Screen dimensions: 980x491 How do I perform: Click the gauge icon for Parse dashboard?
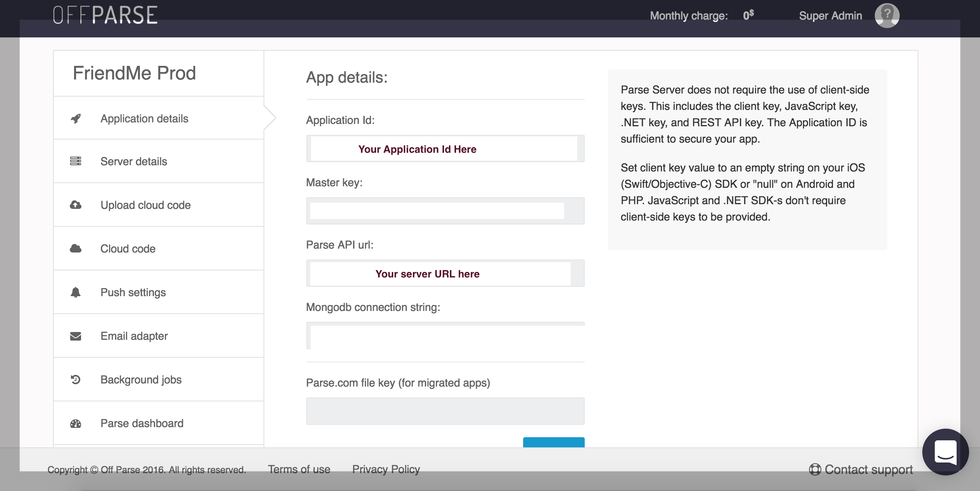pos(76,424)
